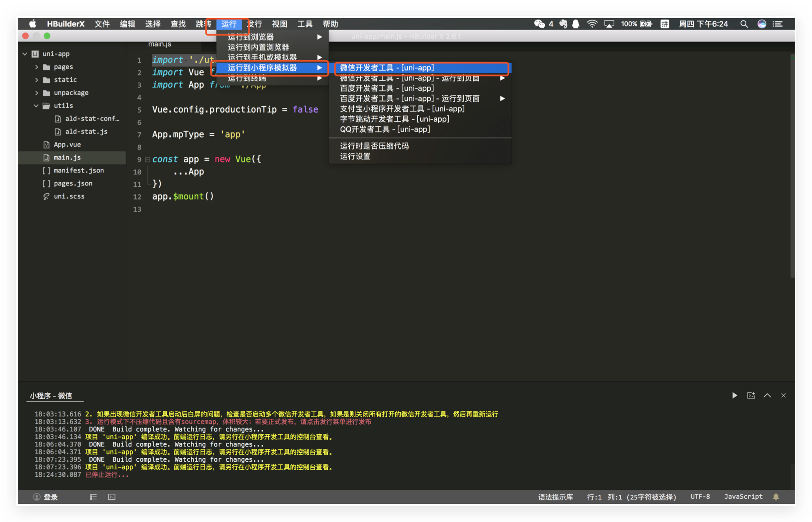The height and width of the screenshot is (522, 812).
Task: Open the 视图 menu
Action: point(280,24)
